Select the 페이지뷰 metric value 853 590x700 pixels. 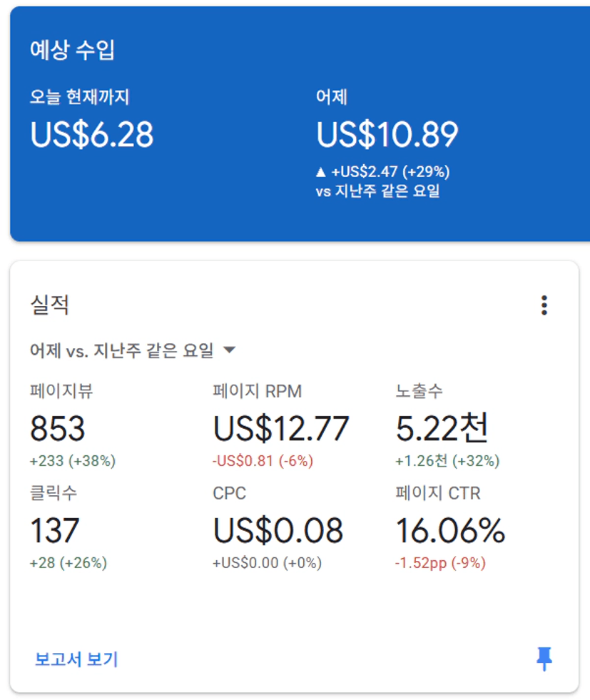(57, 429)
